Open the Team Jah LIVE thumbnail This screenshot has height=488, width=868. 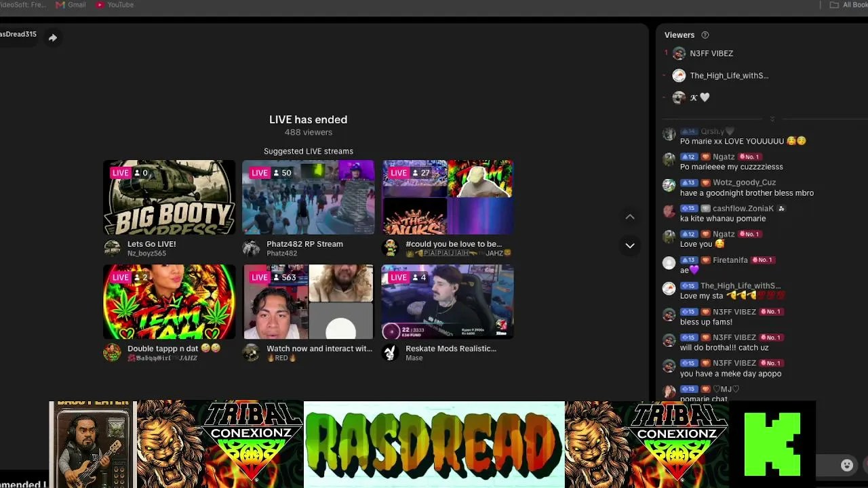pyautogui.click(x=170, y=302)
